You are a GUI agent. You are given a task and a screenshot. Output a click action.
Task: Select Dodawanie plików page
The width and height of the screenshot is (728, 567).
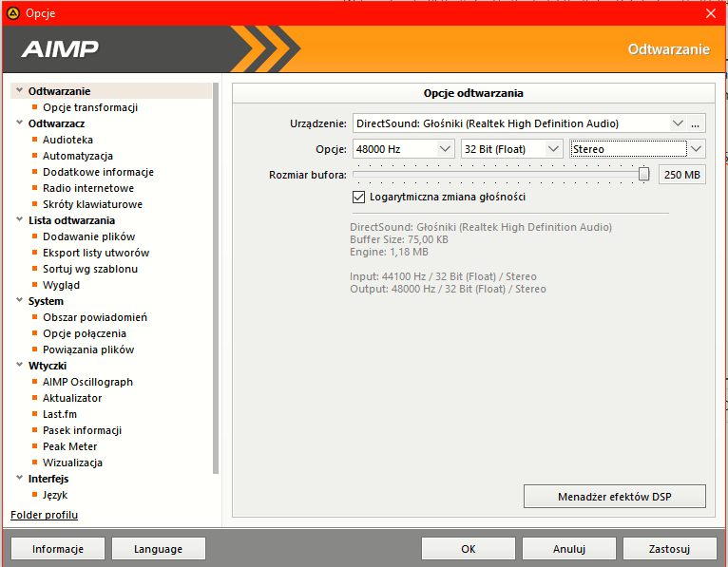88,236
